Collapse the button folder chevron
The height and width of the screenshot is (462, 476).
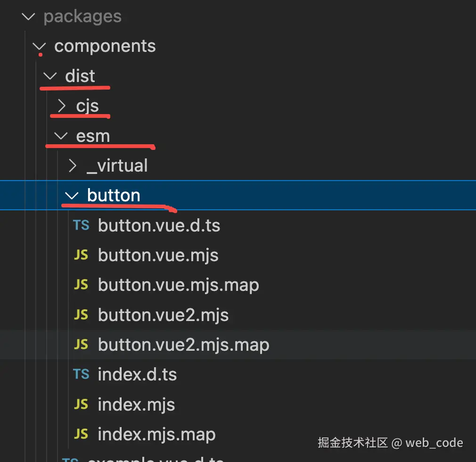click(72, 195)
